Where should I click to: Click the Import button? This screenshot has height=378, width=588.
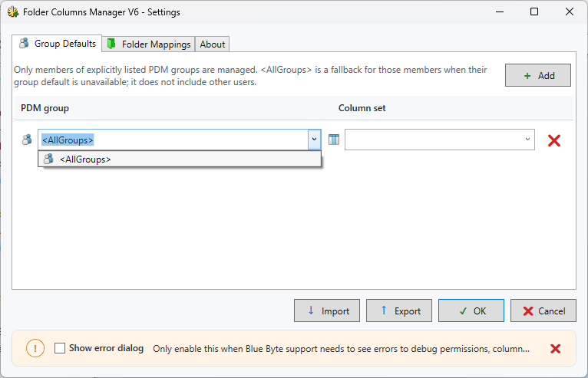[327, 311]
